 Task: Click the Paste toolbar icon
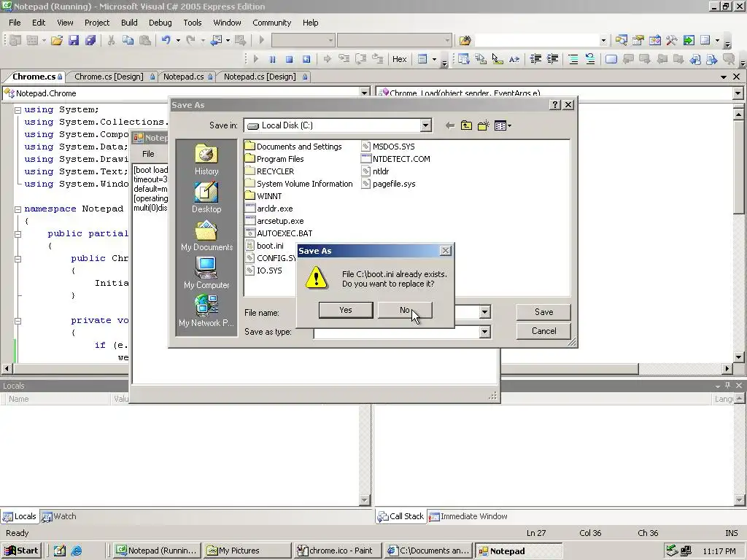click(x=145, y=41)
